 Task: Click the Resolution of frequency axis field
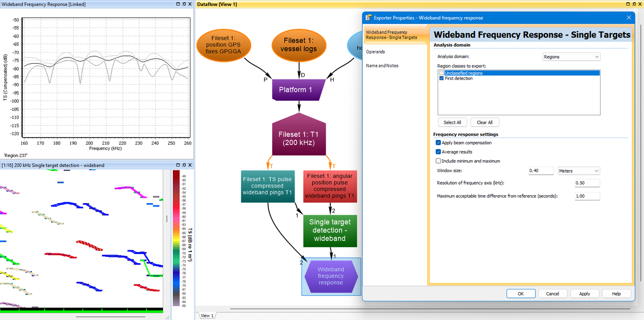[x=587, y=183]
